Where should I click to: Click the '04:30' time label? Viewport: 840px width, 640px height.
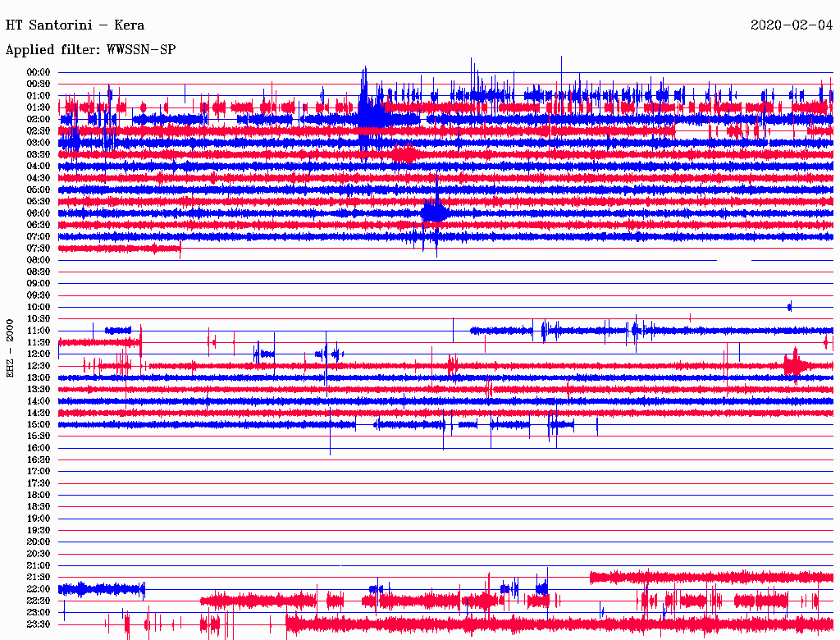[x=39, y=178]
